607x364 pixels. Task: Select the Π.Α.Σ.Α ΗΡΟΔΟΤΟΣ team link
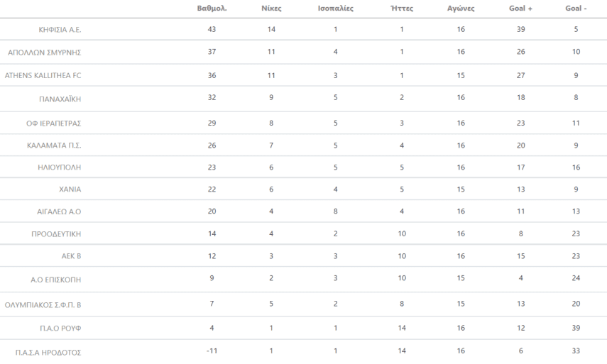point(49,353)
